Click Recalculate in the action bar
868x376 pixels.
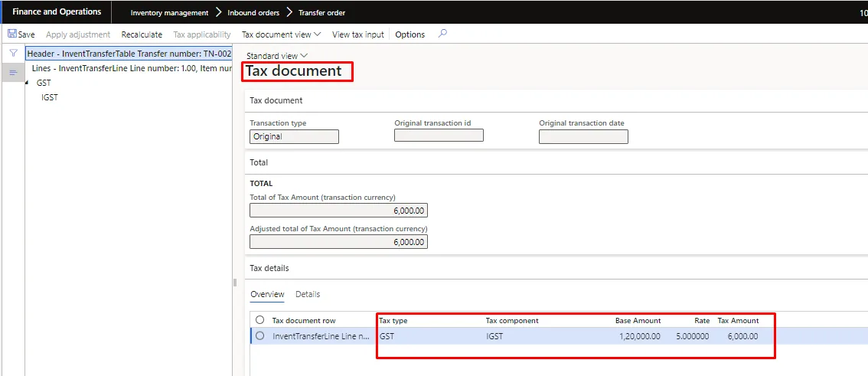pos(142,34)
